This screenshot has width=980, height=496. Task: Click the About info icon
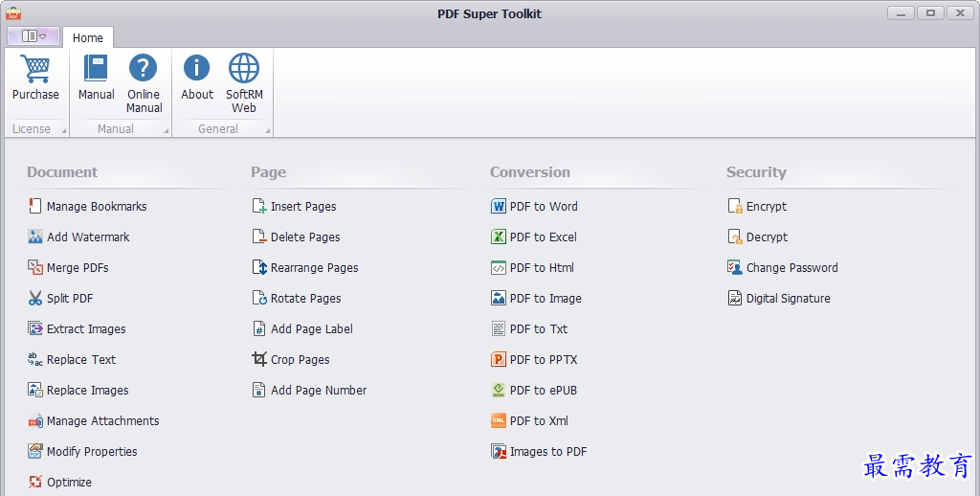tap(197, 68)
